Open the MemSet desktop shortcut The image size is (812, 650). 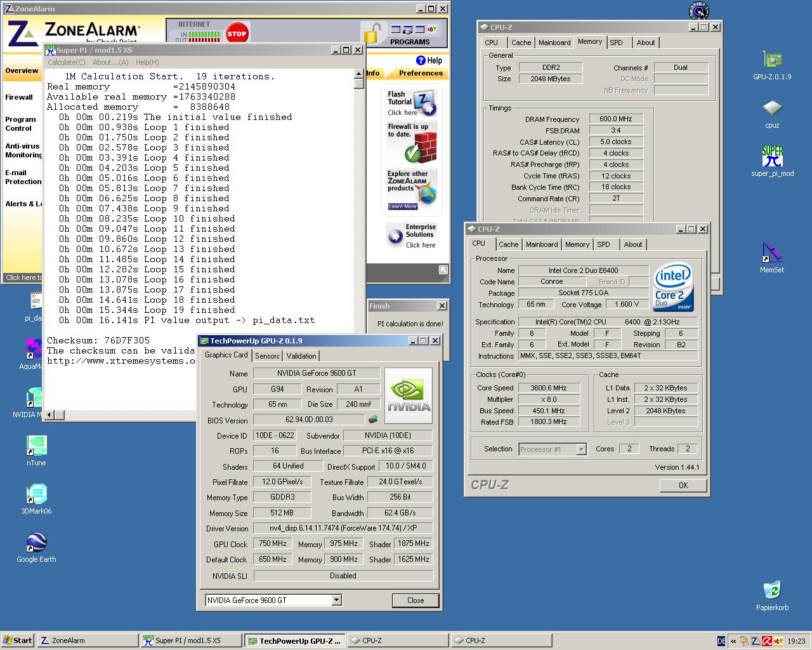(x=772, y=253)
